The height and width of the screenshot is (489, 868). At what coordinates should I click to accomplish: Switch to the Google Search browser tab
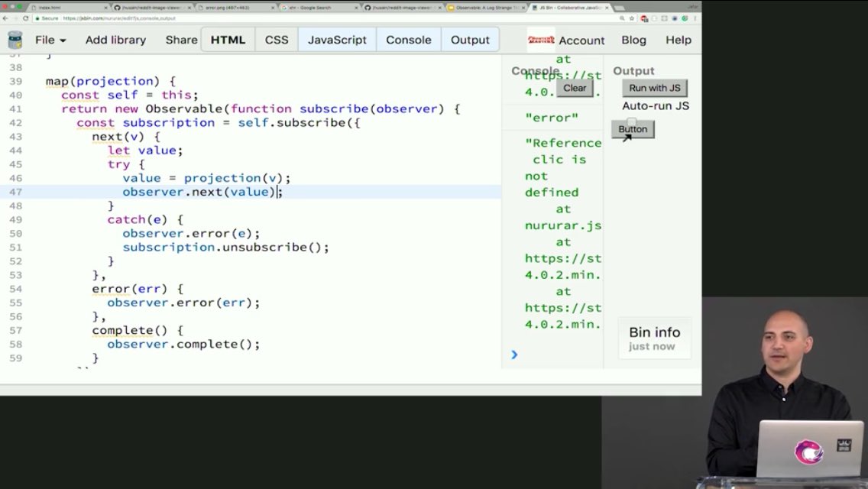click(319, 8)
